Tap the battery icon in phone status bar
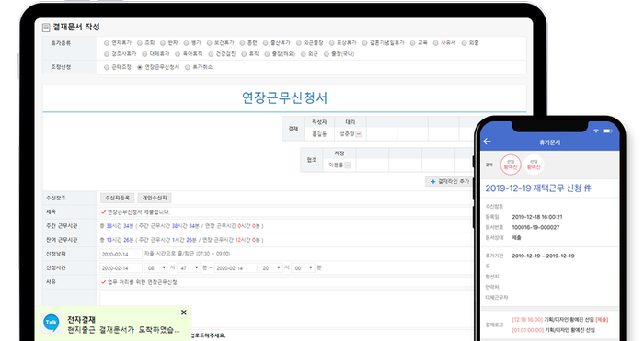This screenshot has width=644, height=341. 607,131
